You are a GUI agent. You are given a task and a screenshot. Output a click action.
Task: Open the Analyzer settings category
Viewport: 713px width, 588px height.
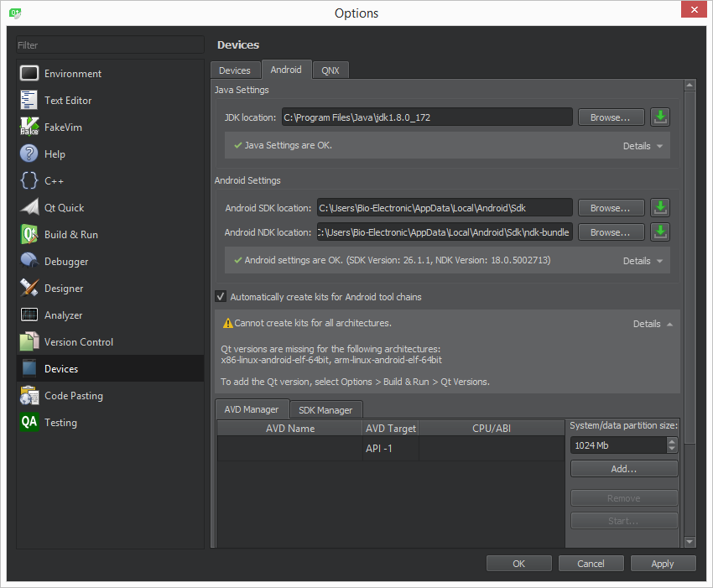(x=63, y=315)
